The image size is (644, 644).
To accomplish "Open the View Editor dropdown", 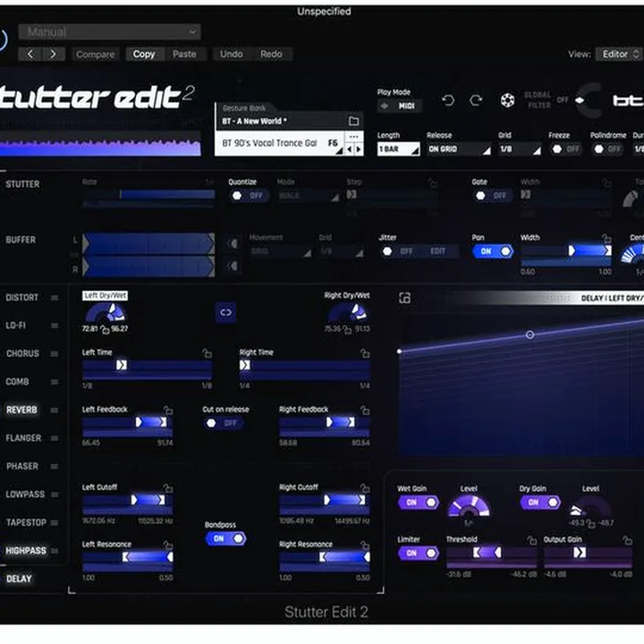I will [619, 54].
